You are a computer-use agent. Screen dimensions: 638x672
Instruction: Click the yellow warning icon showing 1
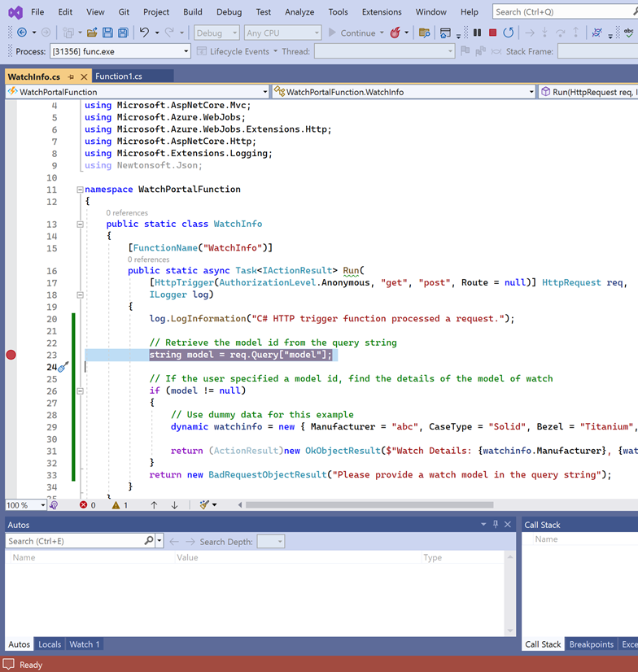pyautogui.click(x=116, y=505)
